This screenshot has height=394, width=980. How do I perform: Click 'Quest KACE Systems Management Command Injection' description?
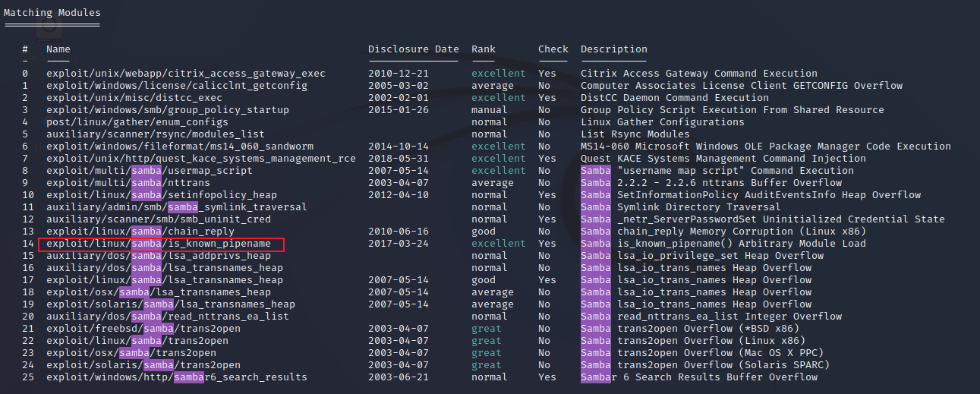coord(723,159)
